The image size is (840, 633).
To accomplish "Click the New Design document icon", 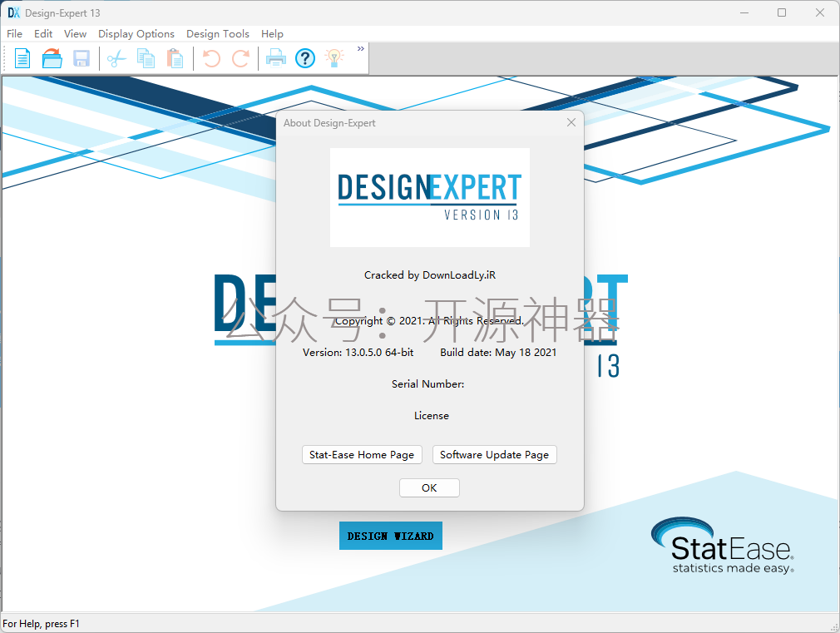I will 22,58.
